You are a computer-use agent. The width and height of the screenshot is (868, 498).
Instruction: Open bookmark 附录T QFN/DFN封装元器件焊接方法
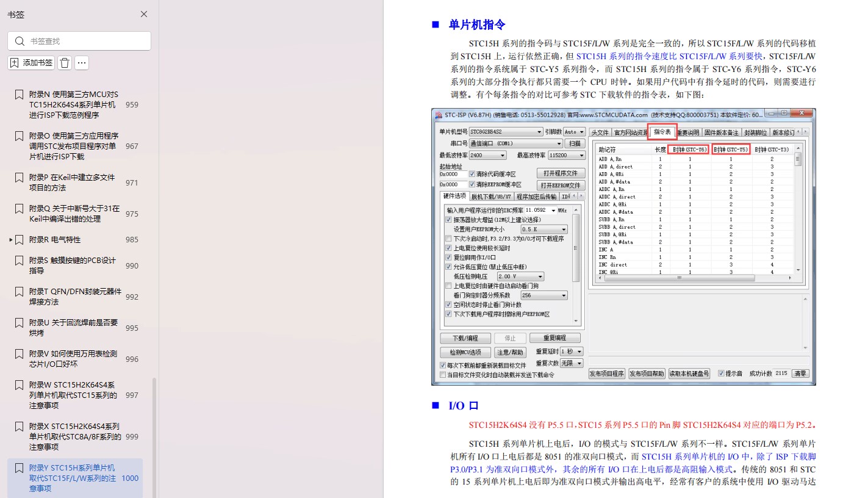pyautogui.click(x=75, y=297)
